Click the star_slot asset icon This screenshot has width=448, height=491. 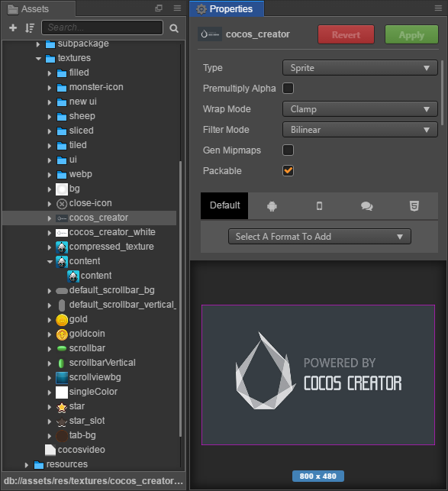tap(62, 422)
